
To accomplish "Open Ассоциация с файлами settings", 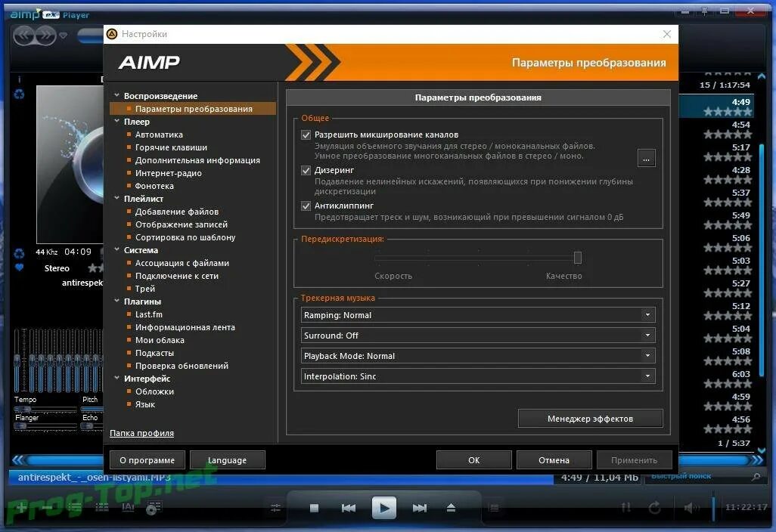I will click(182, 263).
